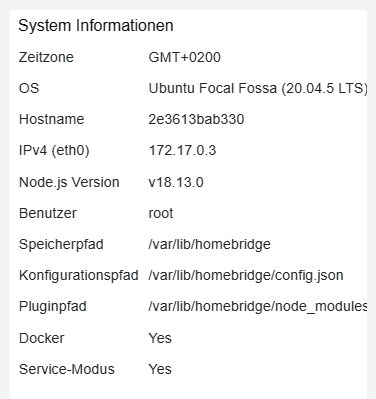
Task: Select the Node.js Version label
Action: pos(69,182)
